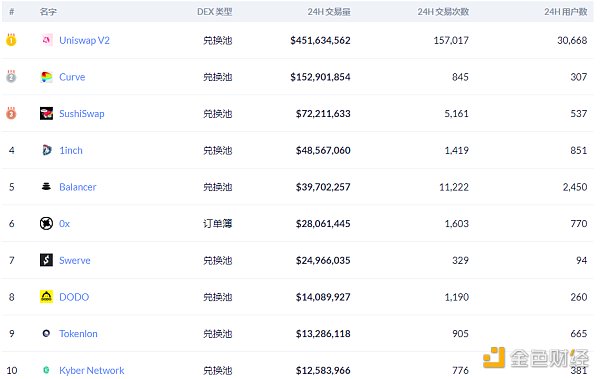Click the Curve rainbow logo icon

tap(46, 77)
